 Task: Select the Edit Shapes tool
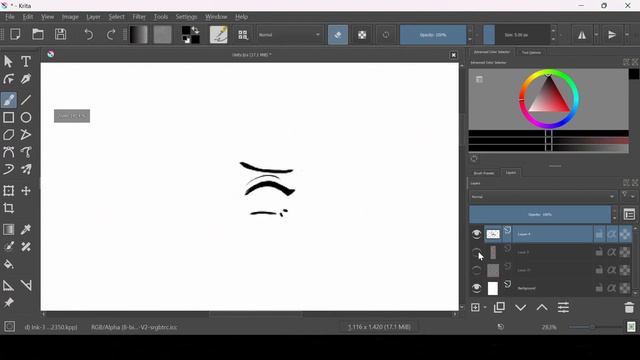click(8, 79)
